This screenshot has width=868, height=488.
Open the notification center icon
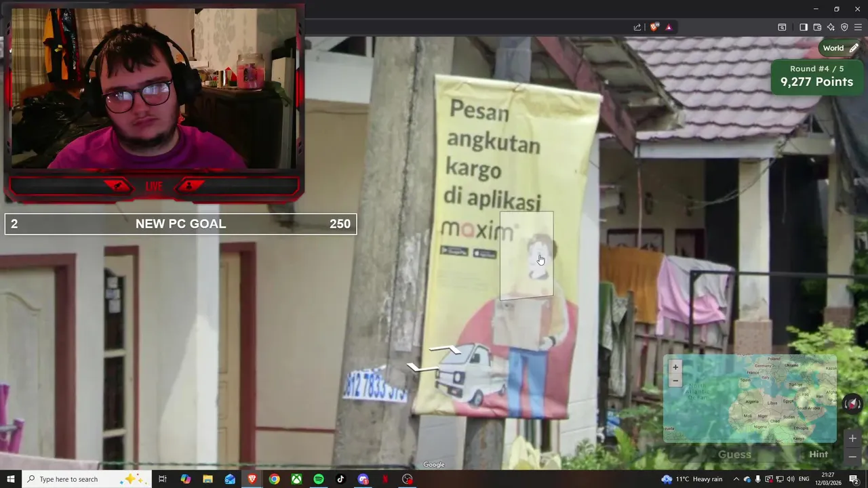pos(854,479)
